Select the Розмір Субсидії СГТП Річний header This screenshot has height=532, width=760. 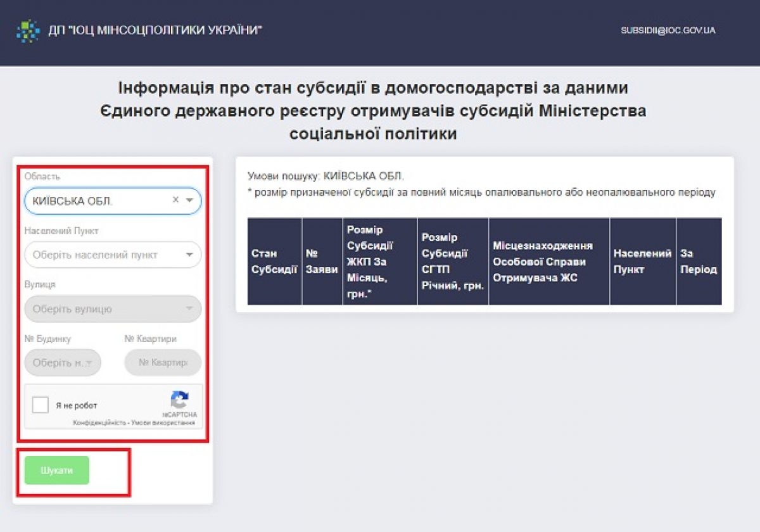click(x=452, y=262)
